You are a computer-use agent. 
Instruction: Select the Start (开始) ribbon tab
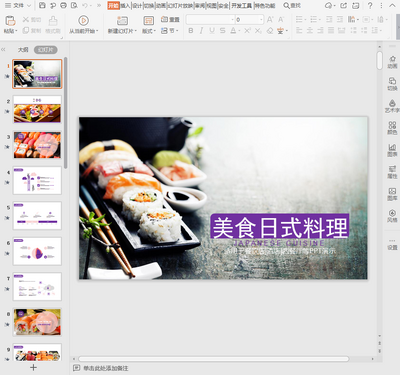(x=113, y=5)
